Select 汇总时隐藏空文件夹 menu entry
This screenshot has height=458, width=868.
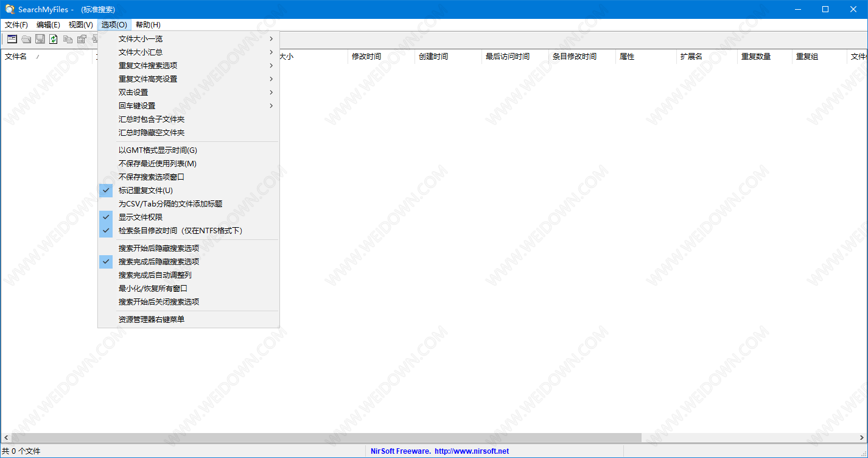click(x=189, y=132)
